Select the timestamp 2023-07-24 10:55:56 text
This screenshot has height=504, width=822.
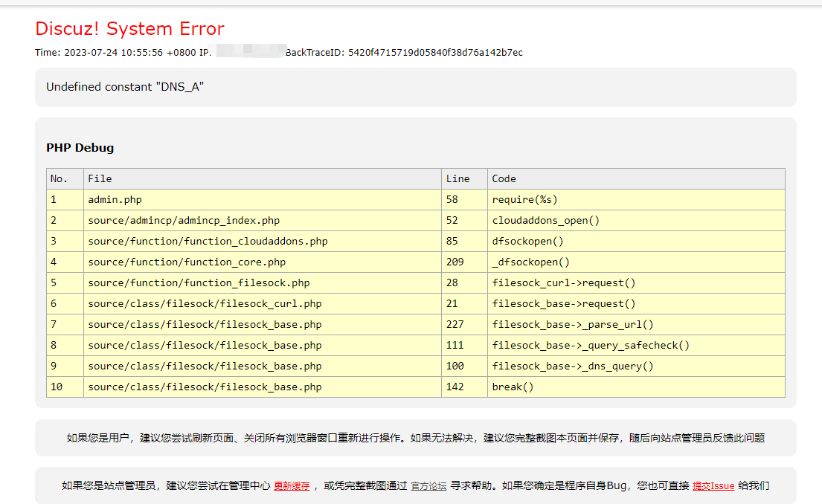point(113,52)
